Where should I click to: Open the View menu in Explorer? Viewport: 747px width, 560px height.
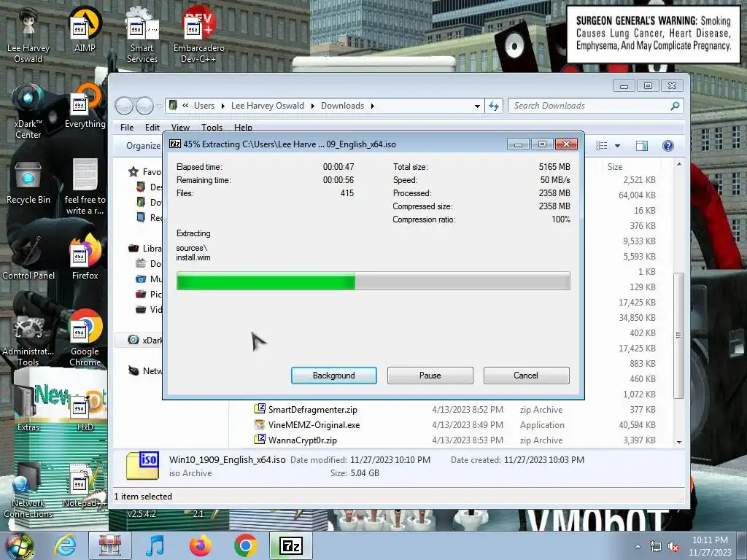[181, 128]
